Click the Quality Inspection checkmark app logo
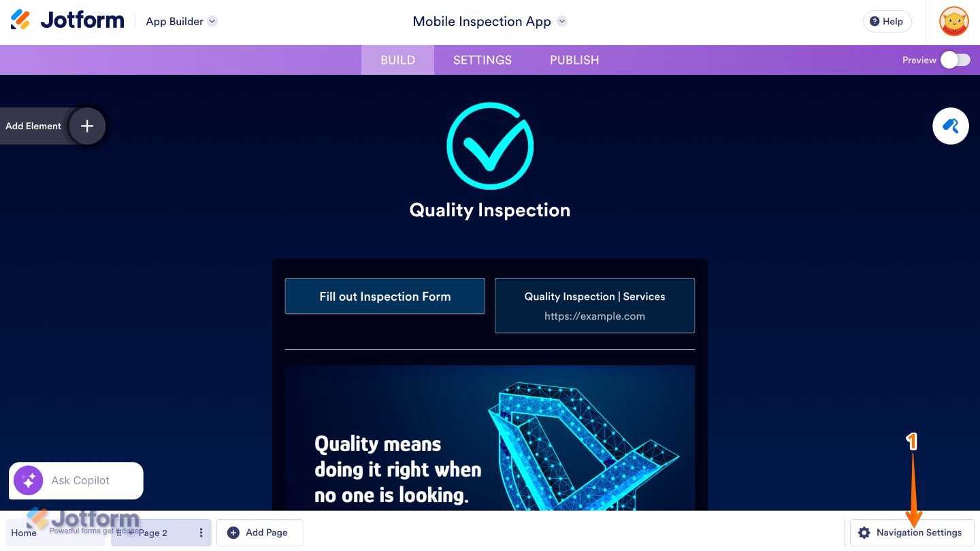Image resolution: width=980 pixels, height=551 pixels. coord(490,146)
